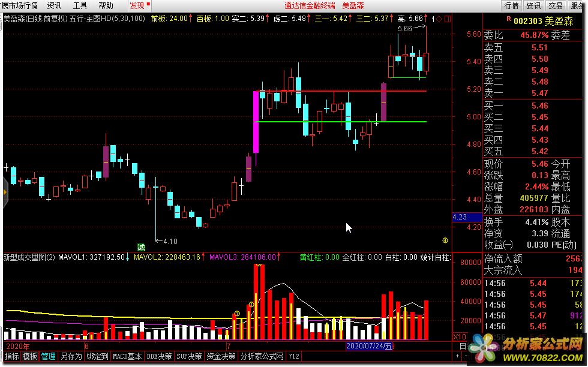Click the 买五 price 5.42
The image size is (588, 367).
tap(539, 151)
